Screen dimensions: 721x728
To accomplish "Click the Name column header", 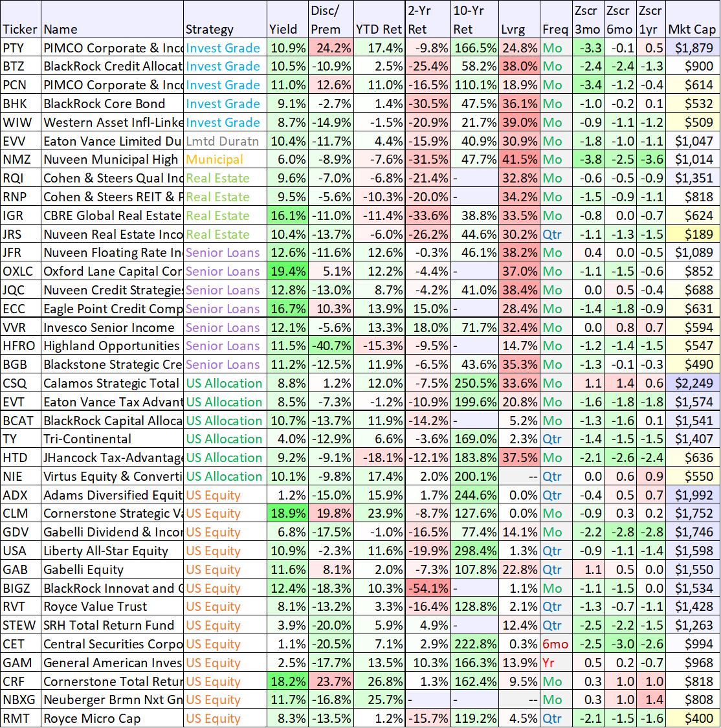I will pos(113,19).
